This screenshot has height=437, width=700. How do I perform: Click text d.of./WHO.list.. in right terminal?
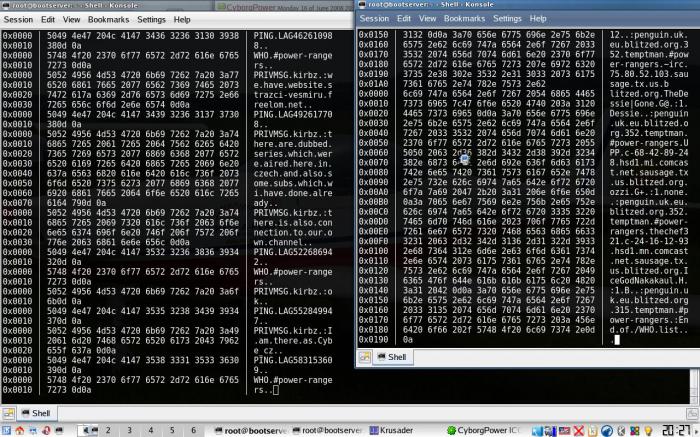click(649, 330)
